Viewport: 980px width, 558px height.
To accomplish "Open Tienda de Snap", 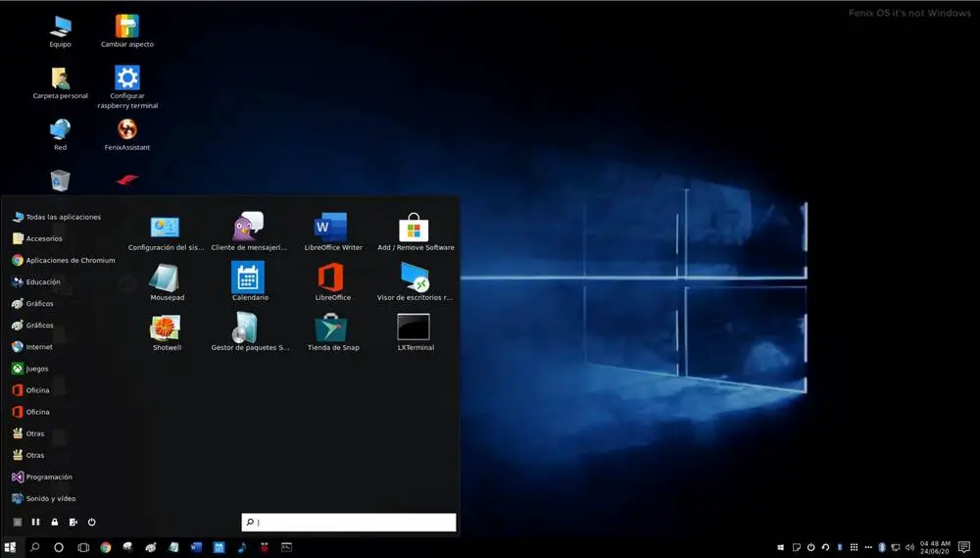I will pos(332,332).
